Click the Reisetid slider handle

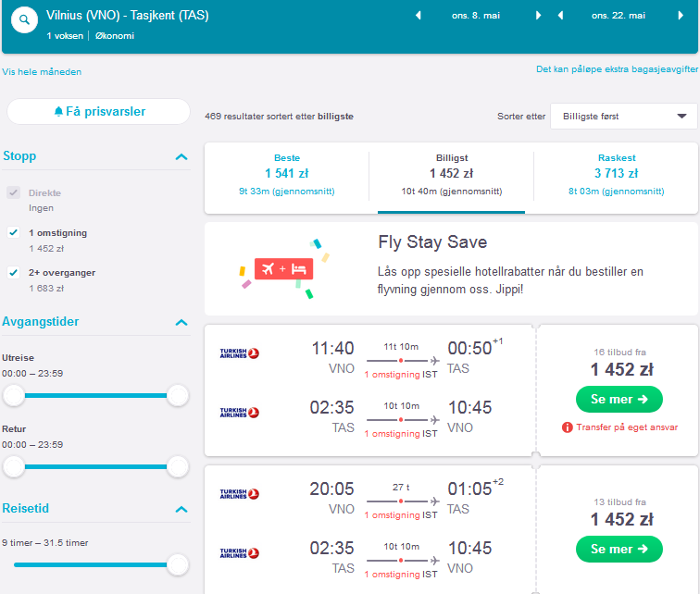tap(178, 564)
